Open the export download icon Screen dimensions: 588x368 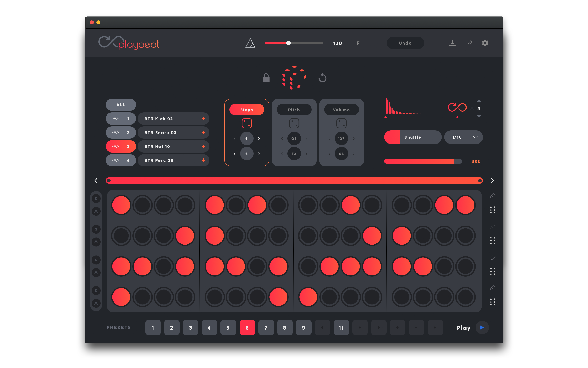coord(452,43)
